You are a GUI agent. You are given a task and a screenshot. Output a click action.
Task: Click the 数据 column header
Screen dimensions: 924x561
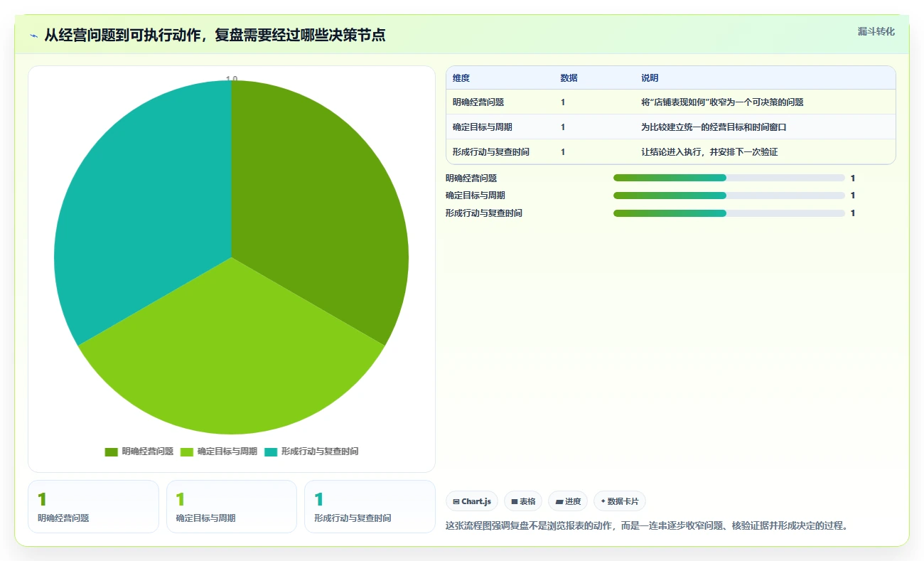pos(569,78)
